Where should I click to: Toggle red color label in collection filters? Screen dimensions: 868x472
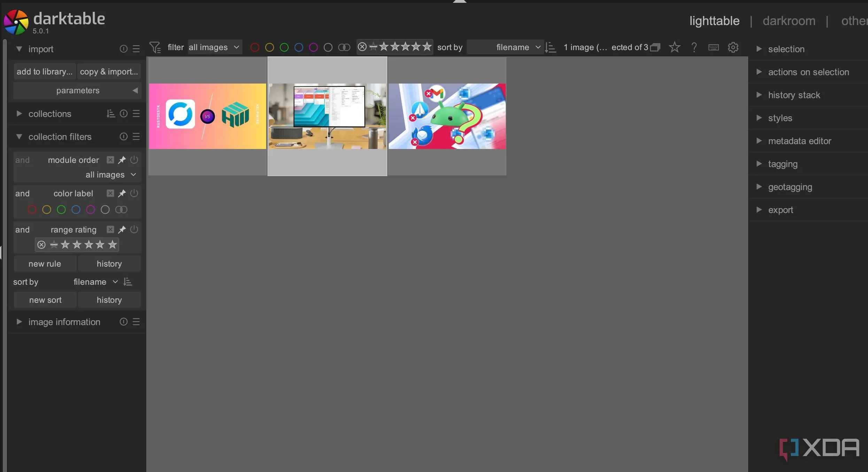[x=32, y=210]
